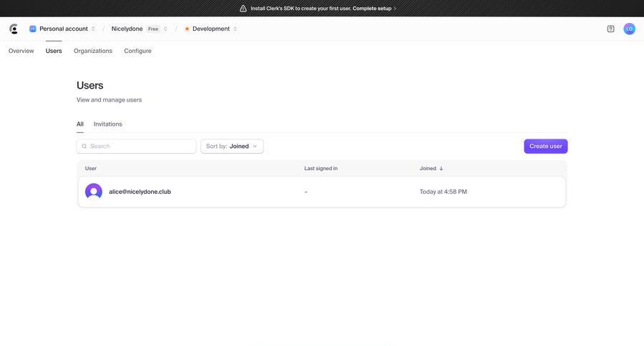
Task: Open the Configure tab
Action: point(137,51)
